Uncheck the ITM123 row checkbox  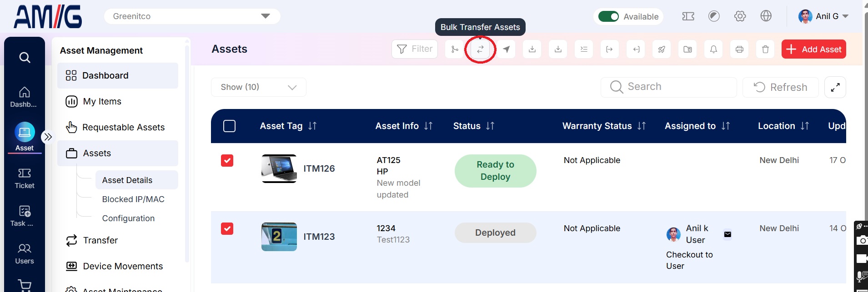[227, 228]
